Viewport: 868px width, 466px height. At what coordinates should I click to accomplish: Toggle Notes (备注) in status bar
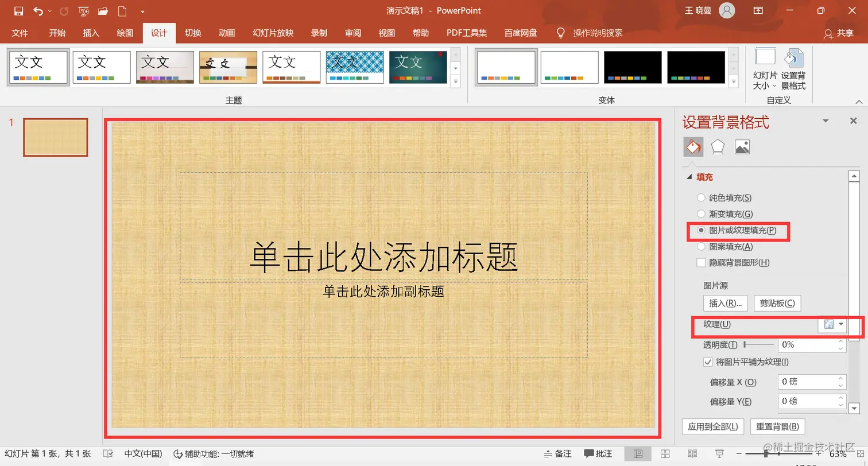point(558,453)
